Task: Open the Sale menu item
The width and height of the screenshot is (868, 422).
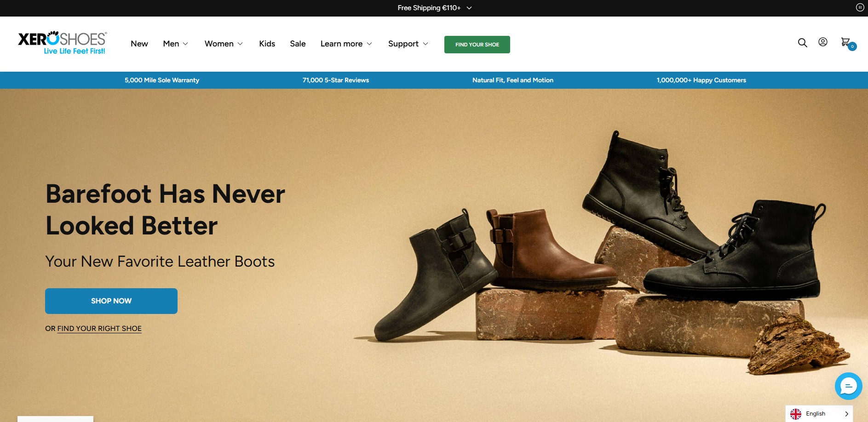Action: tap(297, 44)
